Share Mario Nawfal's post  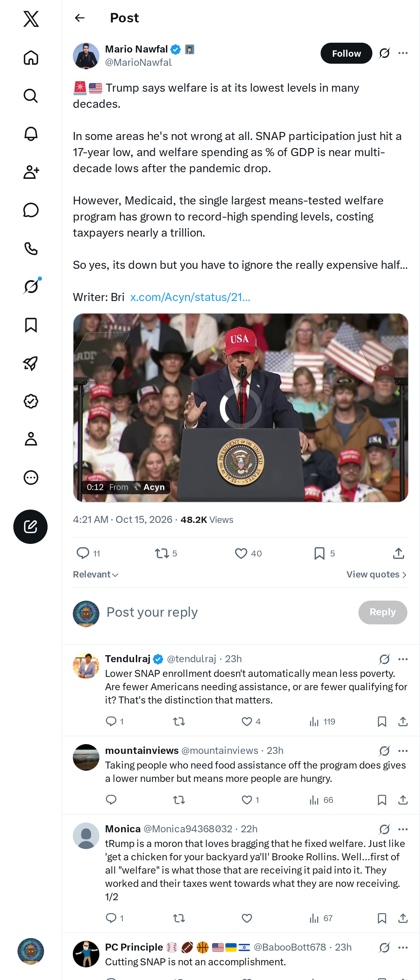(x=398, y=553)
